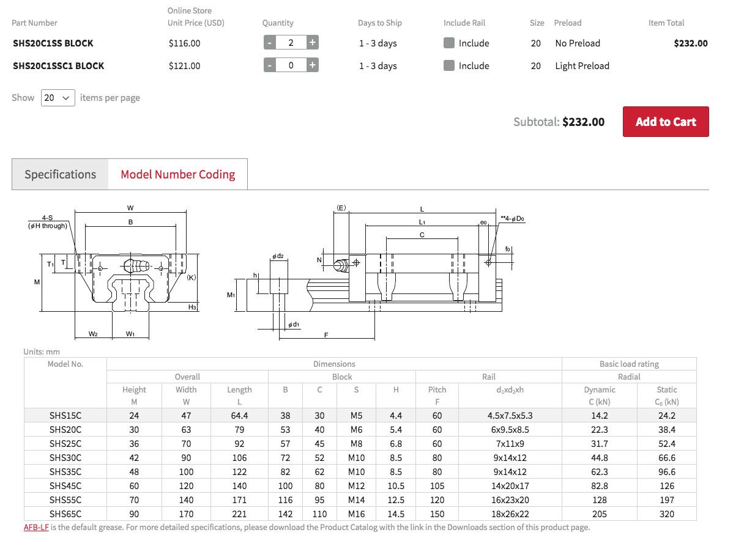Switch to the Specifications tab

pos(60,174)
